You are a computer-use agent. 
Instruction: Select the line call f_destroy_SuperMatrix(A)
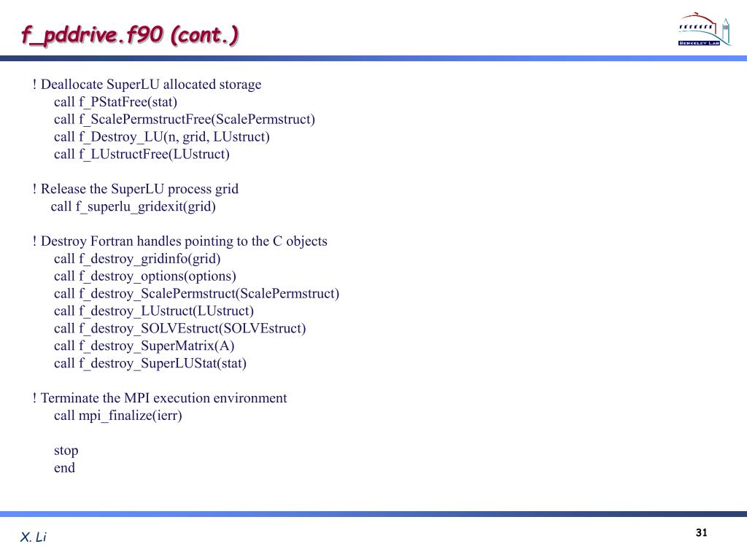[x=144, y=346]
